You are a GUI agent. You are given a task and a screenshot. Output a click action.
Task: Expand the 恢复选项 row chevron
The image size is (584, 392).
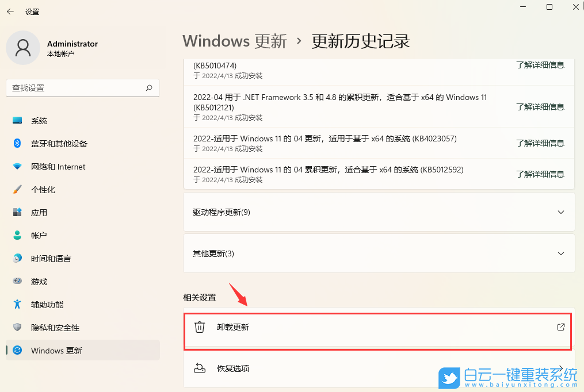[561, 368]
